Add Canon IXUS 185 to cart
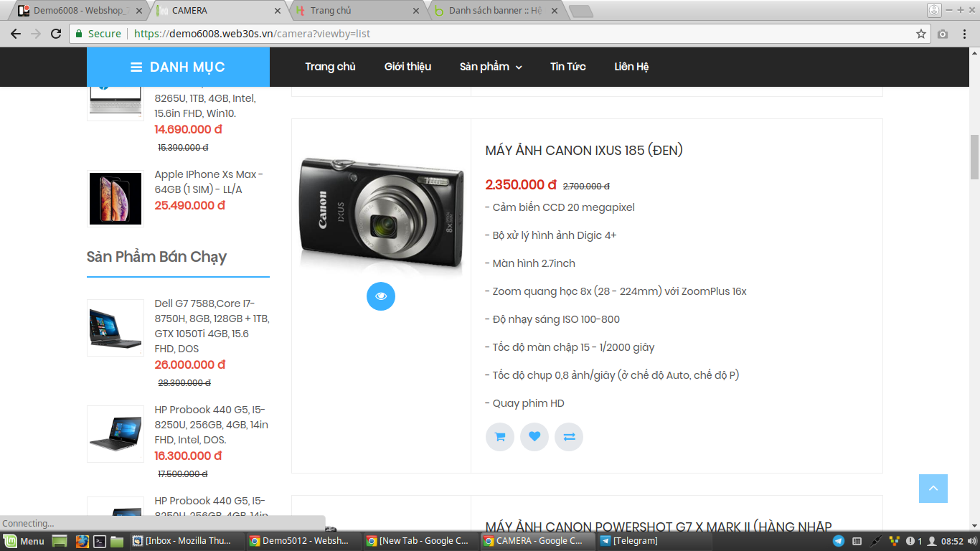Viewport: 980px width, 551px height. tap(500, 437)
